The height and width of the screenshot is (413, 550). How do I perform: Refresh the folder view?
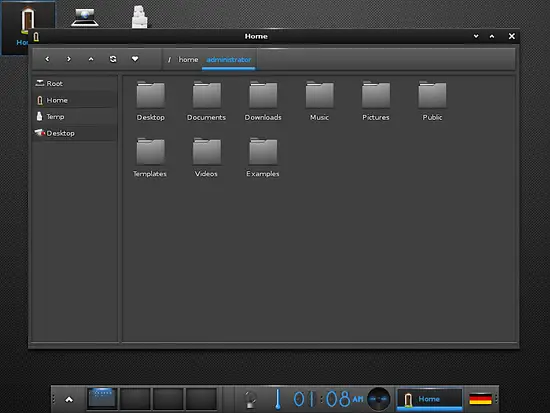tap(113, 59)
